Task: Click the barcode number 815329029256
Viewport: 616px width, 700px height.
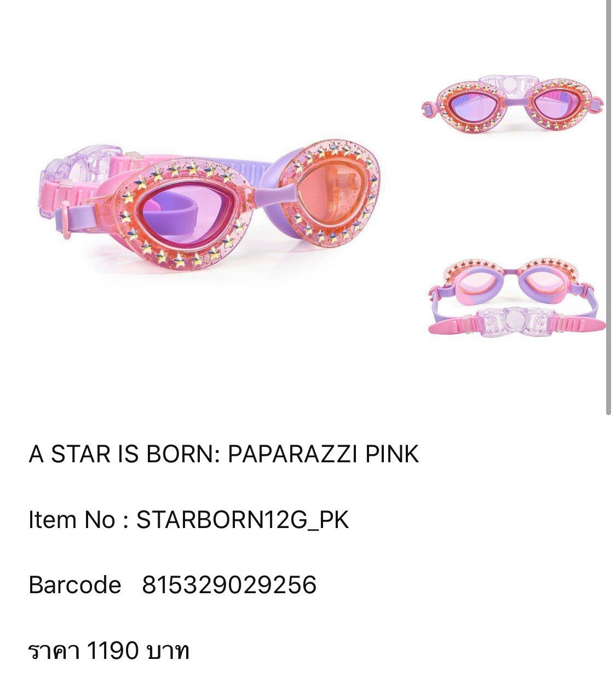Action: click(x=229, y=585)
